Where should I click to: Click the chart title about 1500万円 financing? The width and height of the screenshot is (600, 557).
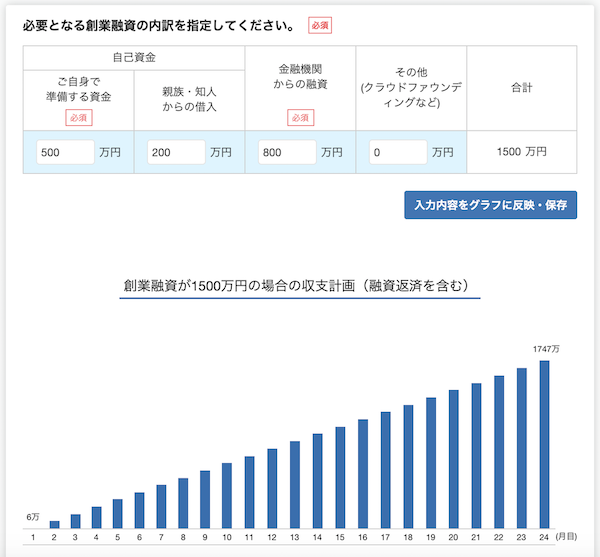300,285
